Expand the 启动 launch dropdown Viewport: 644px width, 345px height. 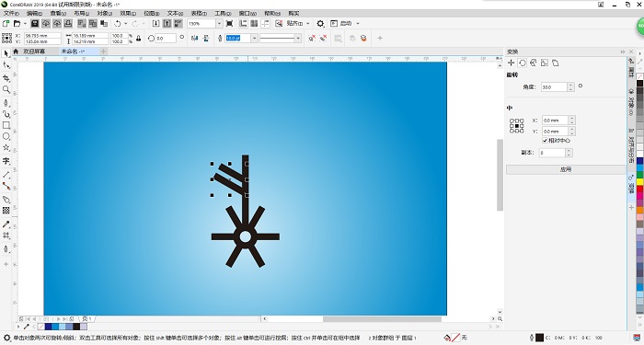click(x=358, y=23)
